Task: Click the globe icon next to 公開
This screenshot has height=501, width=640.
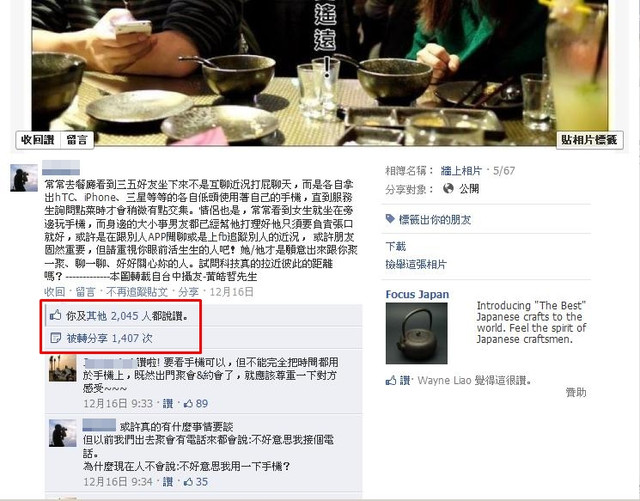Action: [448, 188]
